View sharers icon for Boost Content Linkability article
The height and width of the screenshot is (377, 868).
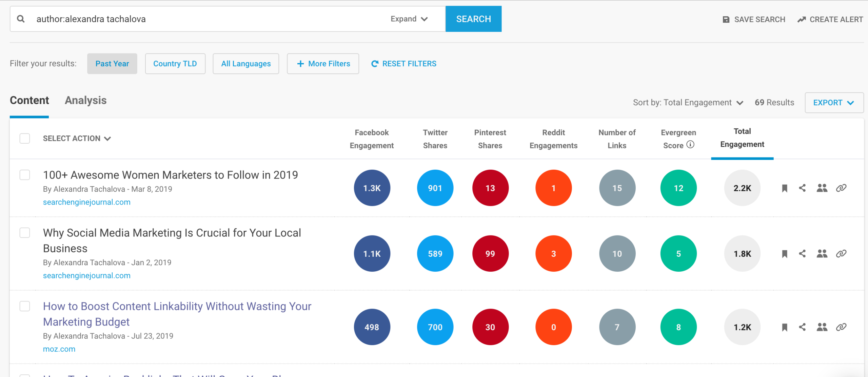pyautogui.click(x=822, y=327)
